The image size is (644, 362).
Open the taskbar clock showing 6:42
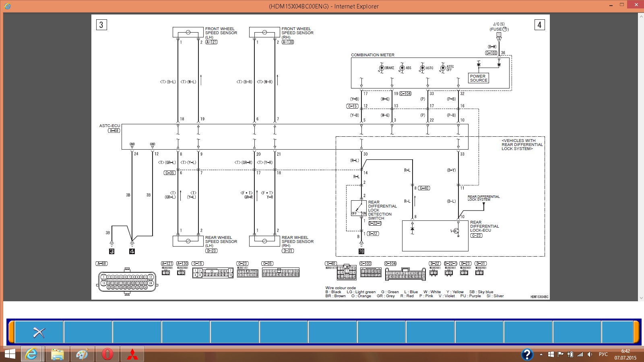point(625,354)
